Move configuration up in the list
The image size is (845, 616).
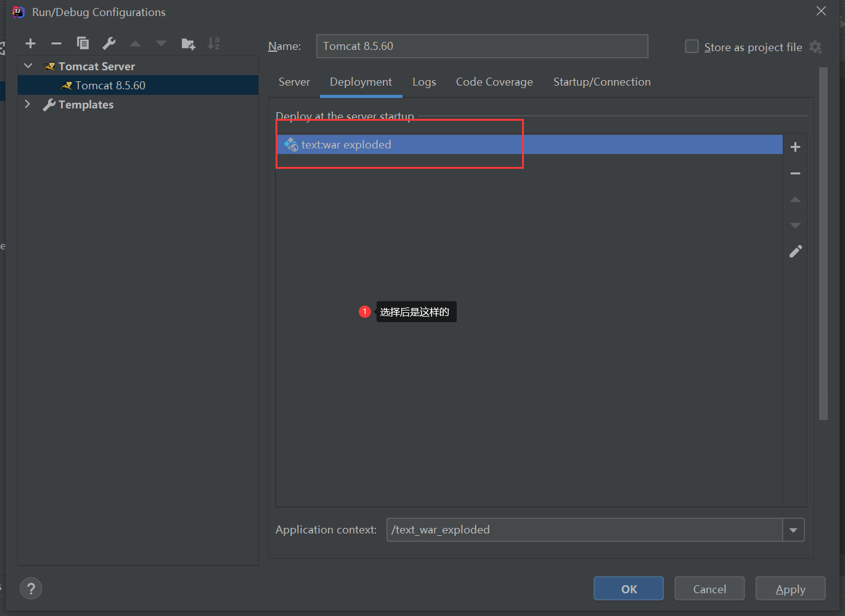pyautogui.click(x=135, y=43)
